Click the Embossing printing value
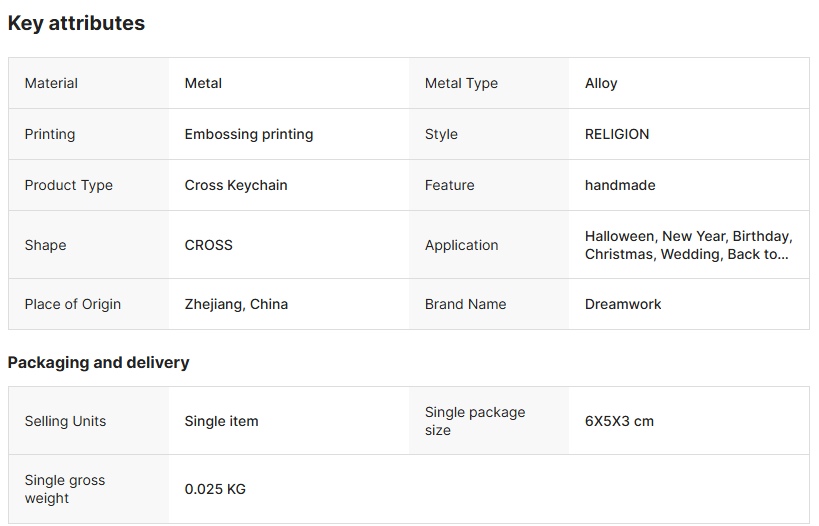Viewport: 819px width, 526px height. coord(249,134)
